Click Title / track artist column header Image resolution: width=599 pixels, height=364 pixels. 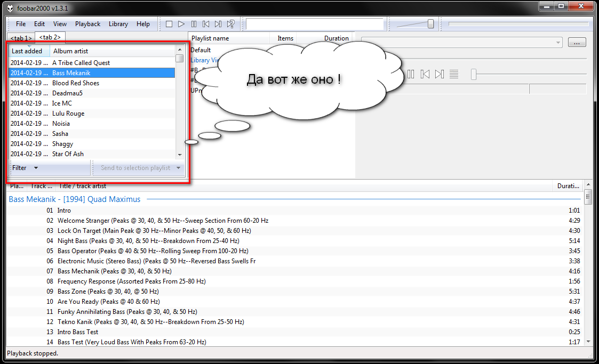(304, 186)
